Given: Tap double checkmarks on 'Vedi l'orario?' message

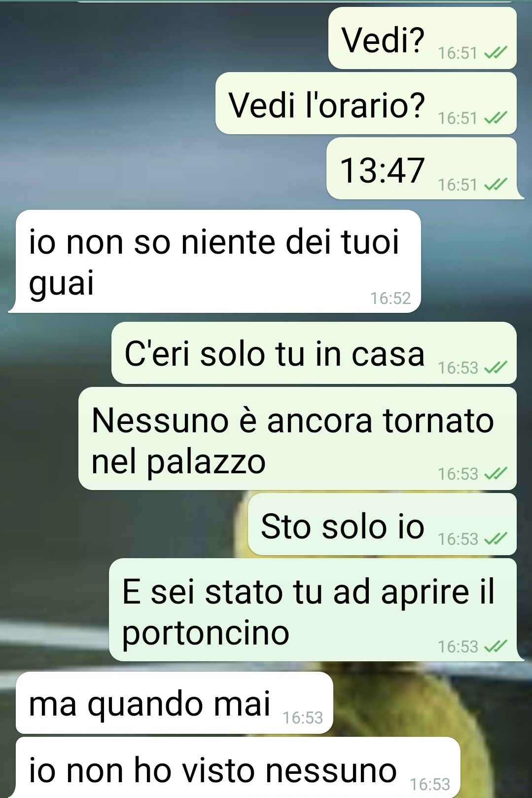Looking at the screenshot, I should pos(496,118).
